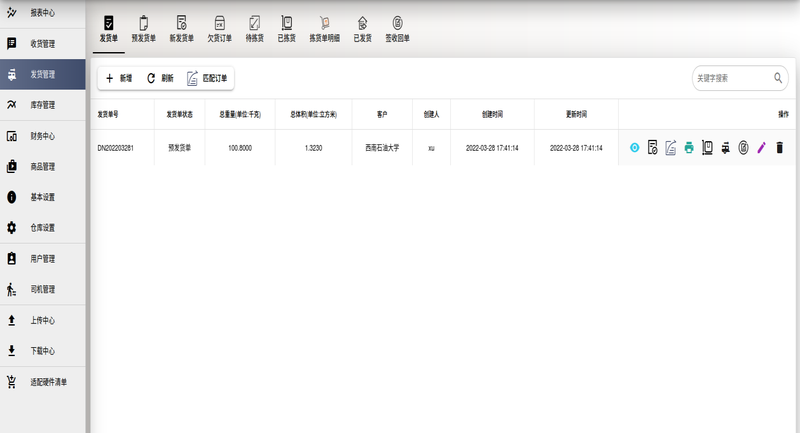The width and height of the screenshot is (800, 433).
Task: Click the truck dispatch icon in row
Action: tap(725, 148)
